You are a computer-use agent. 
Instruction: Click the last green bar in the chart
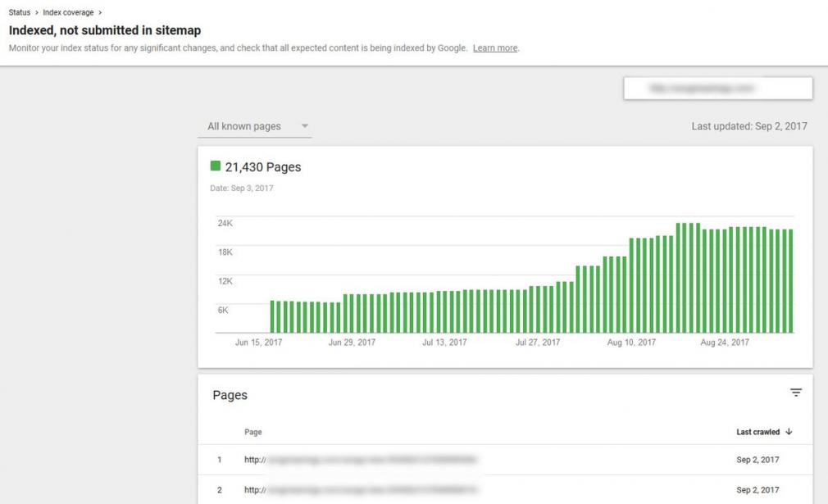(x=791, y=281)
